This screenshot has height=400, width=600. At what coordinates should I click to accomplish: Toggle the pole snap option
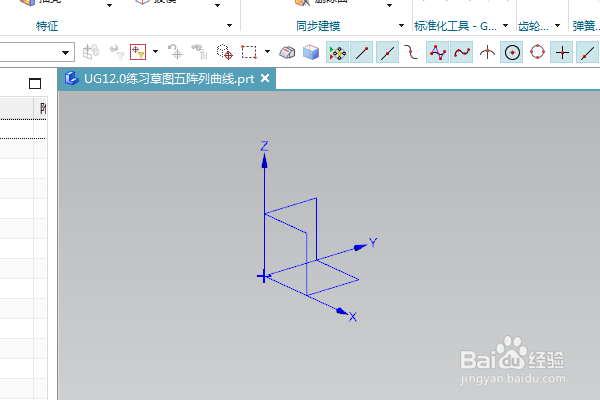tap(437, 52)
